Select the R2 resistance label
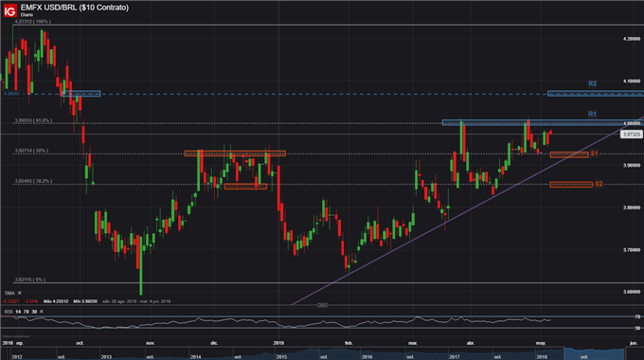This screenshot has width=644, height=360. pos(592,83)
